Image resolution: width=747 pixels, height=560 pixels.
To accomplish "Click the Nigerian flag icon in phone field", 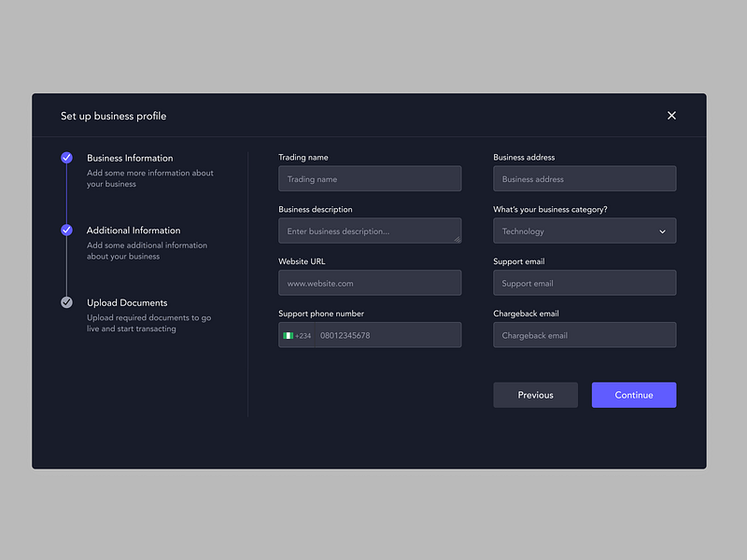I will click(287, 334).
